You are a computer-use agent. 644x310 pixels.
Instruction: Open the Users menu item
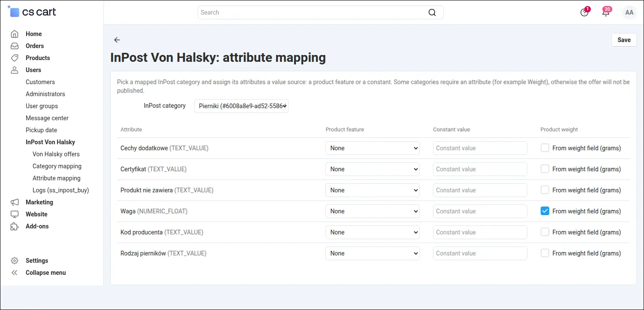(x=33, y=70)
